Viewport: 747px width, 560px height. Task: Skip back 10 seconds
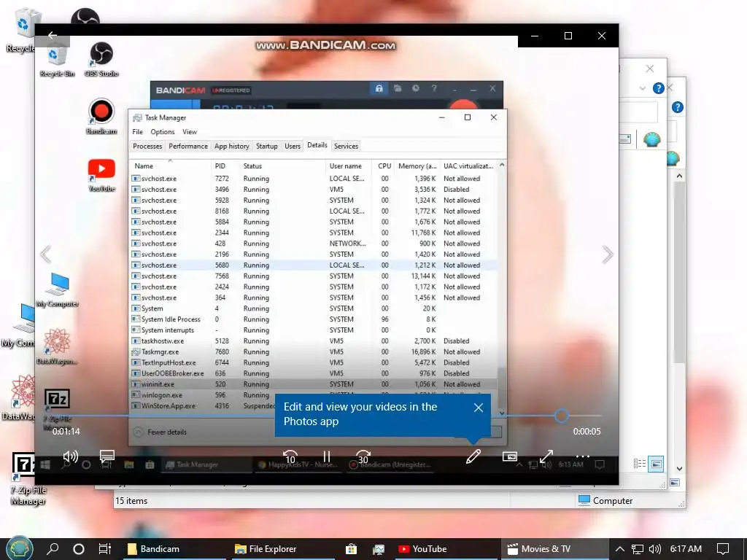[290, 457]
